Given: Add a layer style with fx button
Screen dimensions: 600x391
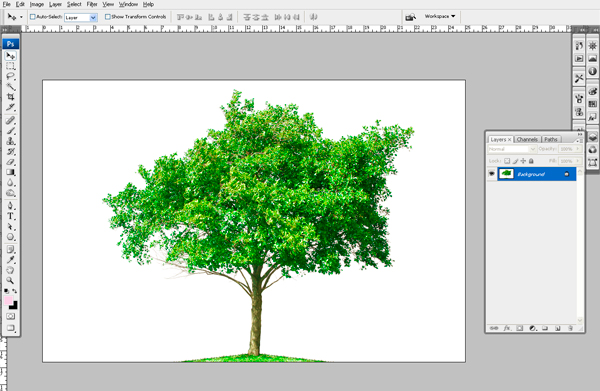Looking at the screenshot, I should click(x=507, y=328).
